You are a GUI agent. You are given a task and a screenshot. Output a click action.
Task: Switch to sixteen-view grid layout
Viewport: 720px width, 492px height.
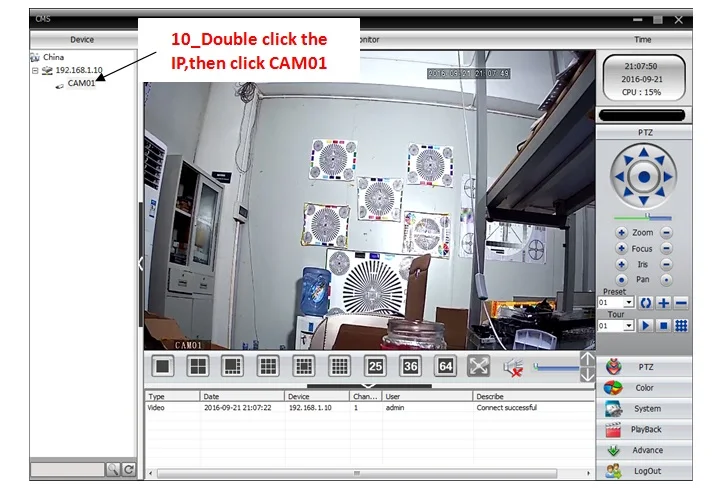click(339, 366)
